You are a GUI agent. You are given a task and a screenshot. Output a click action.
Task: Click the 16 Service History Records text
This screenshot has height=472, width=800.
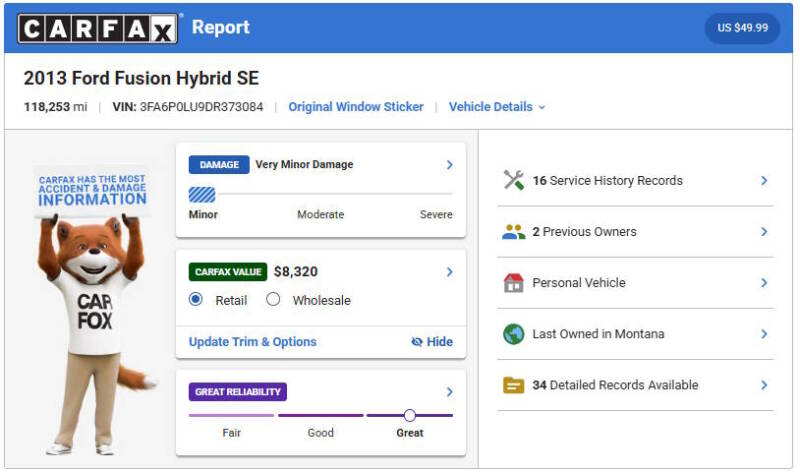point(608,181)
